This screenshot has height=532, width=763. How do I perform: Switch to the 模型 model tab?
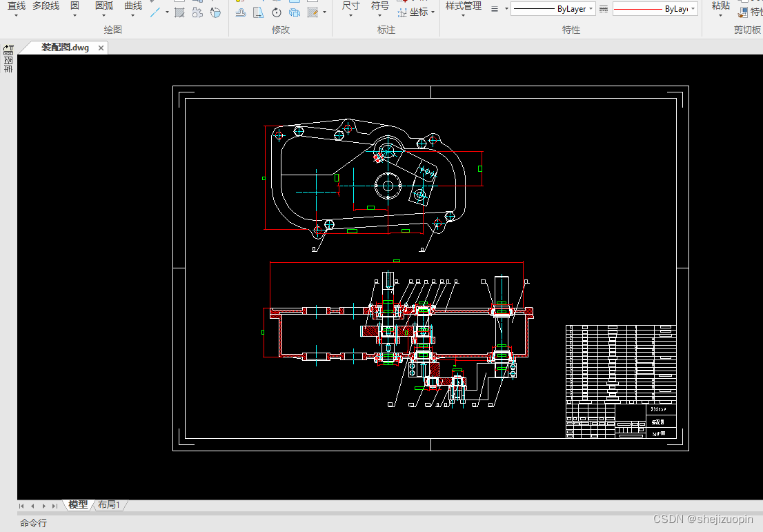pos(78,504)
